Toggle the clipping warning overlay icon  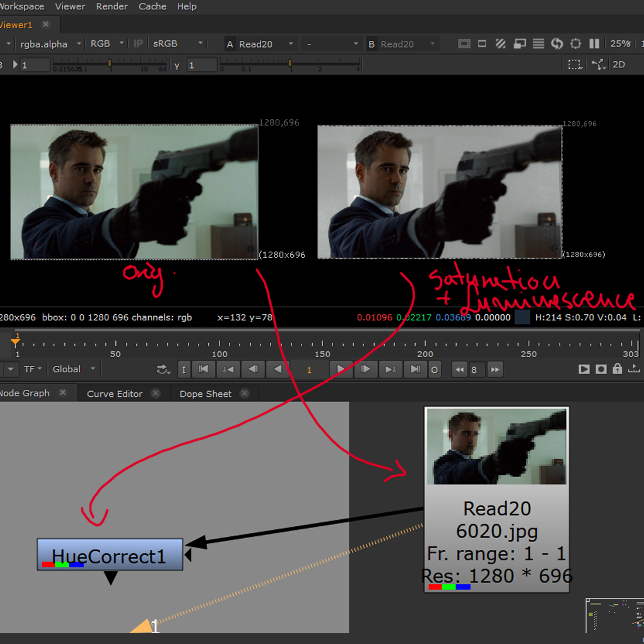pyautogui.click(x=464, y=43)
